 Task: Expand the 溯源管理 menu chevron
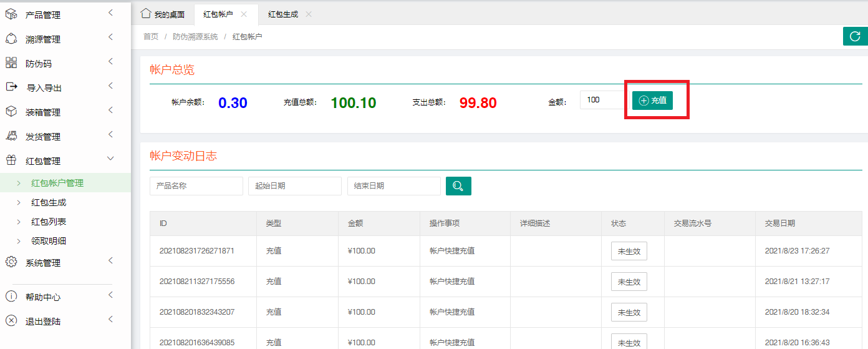pyautogui.click(x=110, y=37)
